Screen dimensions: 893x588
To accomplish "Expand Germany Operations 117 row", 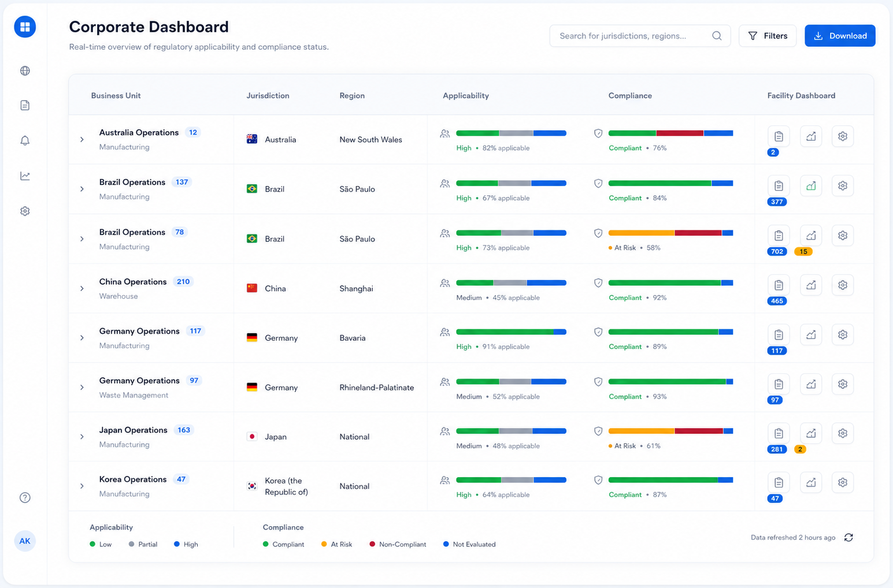I will coord(82,338).
